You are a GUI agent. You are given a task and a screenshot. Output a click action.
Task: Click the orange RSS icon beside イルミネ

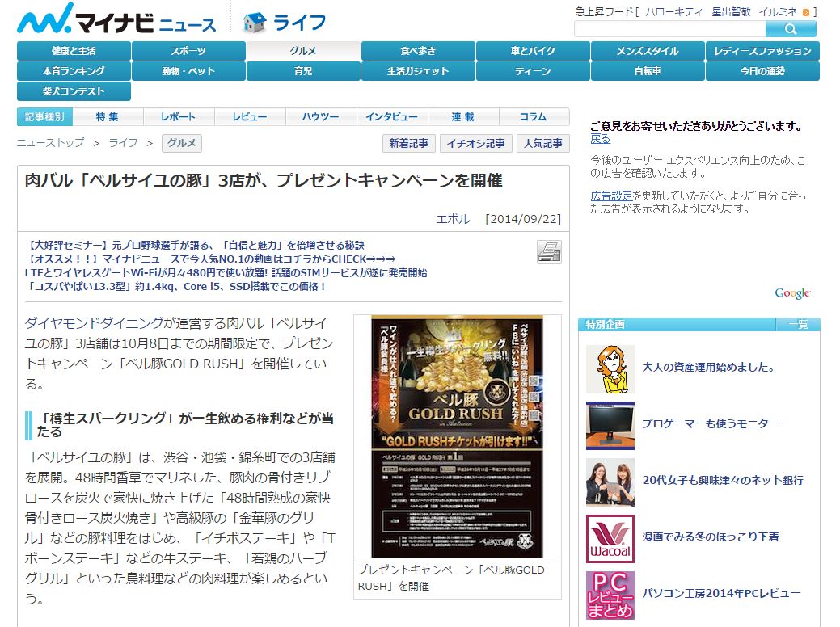pyautogui.click(x=806, y=12)
